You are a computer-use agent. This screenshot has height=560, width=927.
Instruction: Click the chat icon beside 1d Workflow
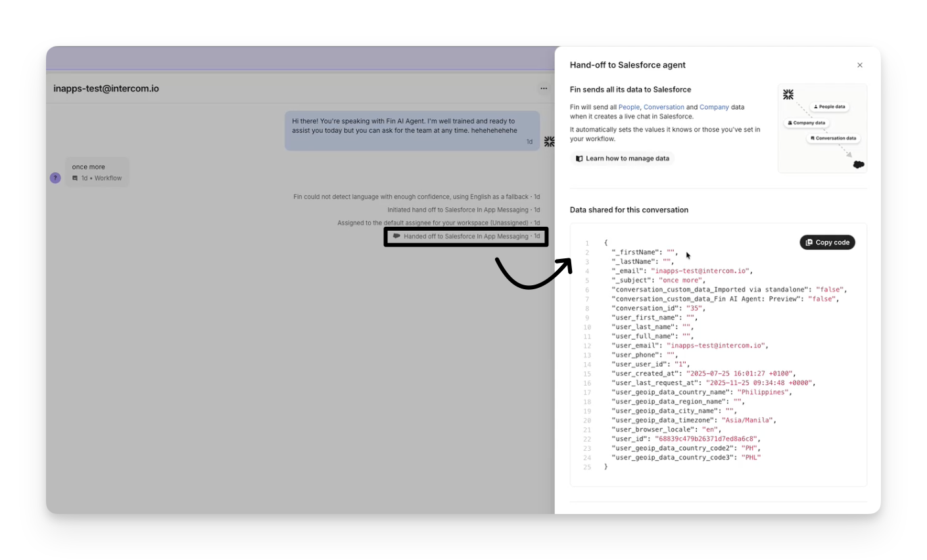point(75,178)
